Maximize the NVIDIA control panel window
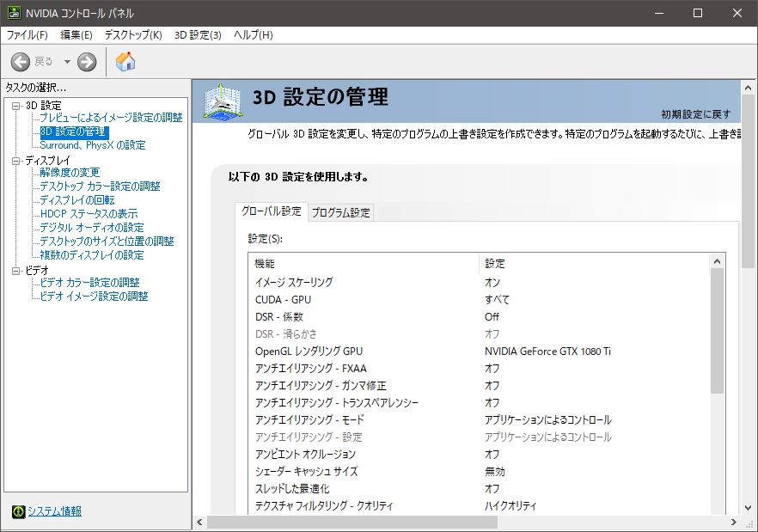The height and width of the screenshot is (532, 758). tap(698, 13)
